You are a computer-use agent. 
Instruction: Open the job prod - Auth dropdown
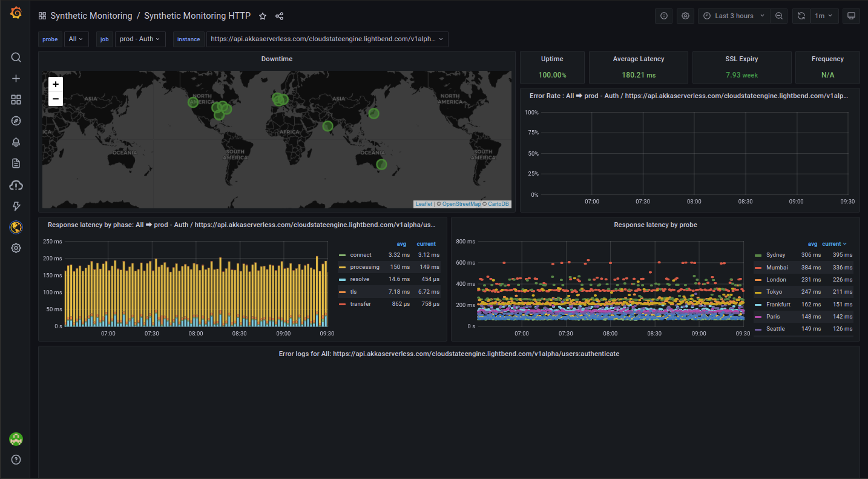pos(140,39)
